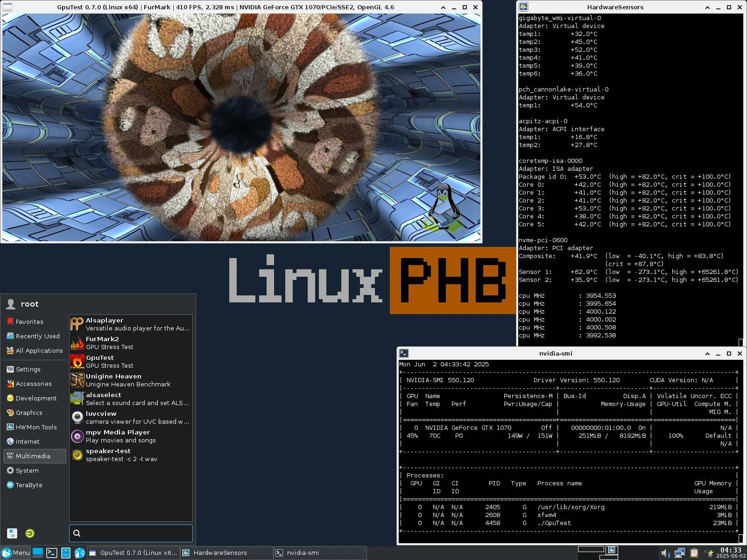Click the Driver Version: 550.120 text

pos(577,380)
